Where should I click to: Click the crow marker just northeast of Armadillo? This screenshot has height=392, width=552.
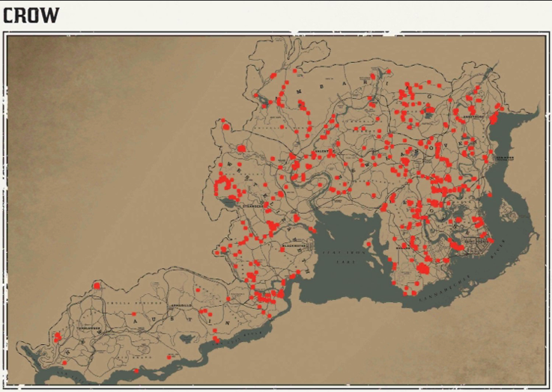click(197, 289)
